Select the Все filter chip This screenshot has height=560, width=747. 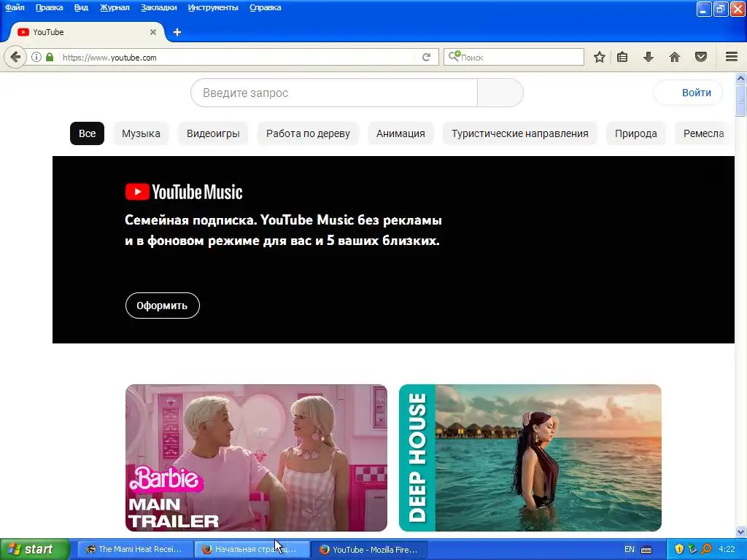[x=88, y=133]
